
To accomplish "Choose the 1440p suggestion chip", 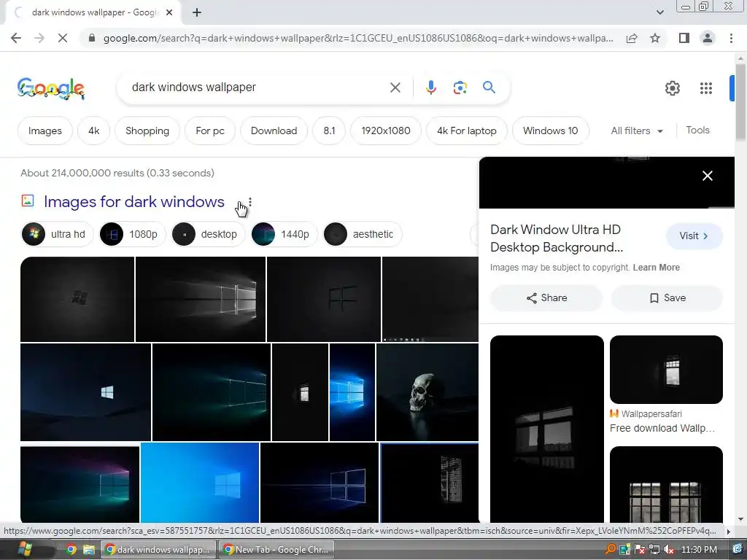I will 284,234.
